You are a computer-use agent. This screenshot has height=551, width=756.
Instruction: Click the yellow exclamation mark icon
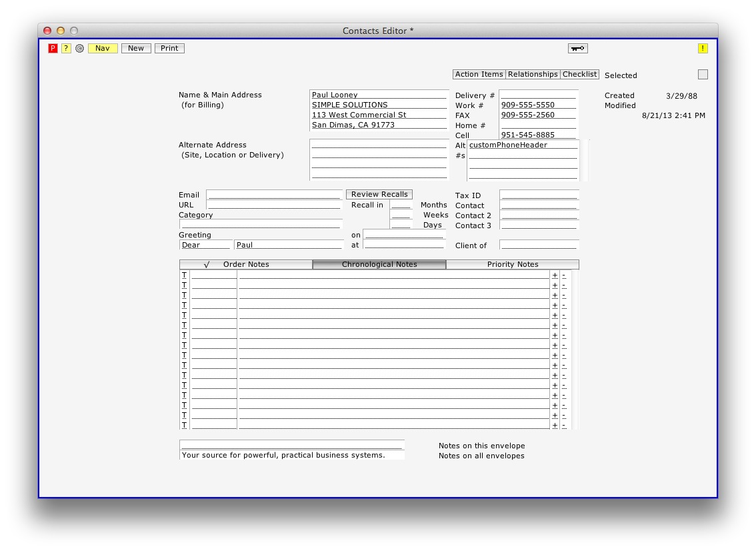(703, 48)
